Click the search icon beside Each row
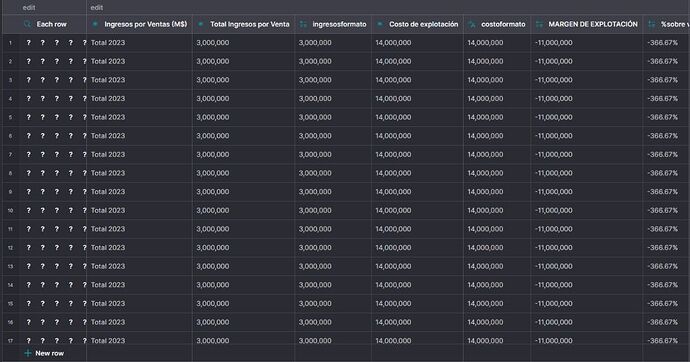Screen dimensions: 690x362 tap(27, 24)
